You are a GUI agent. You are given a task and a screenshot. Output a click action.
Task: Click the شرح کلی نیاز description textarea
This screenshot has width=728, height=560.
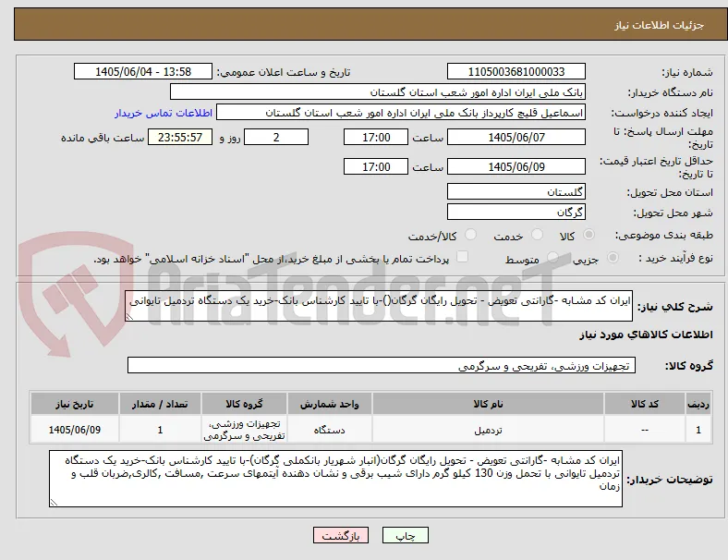[x=379, y=306]
